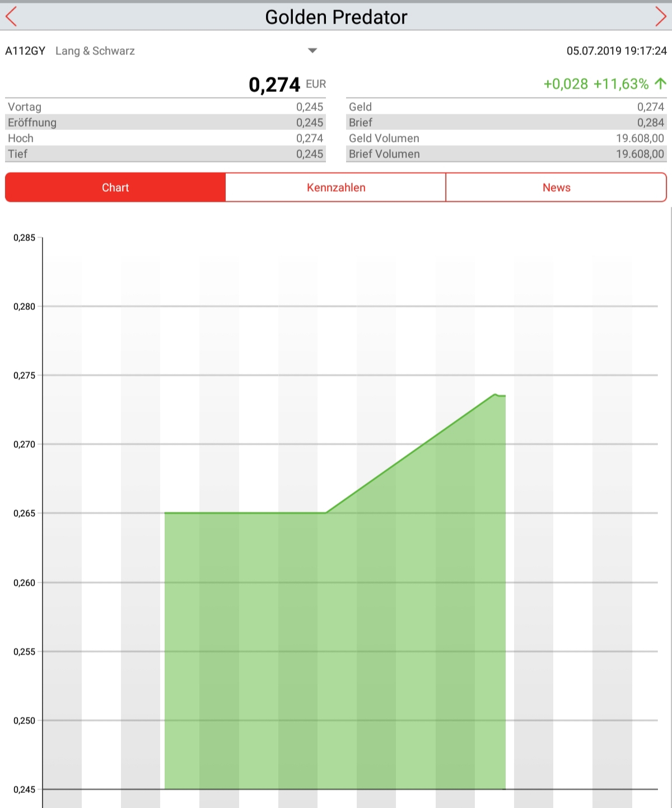The height and width of the screenshot is (808, 672).
Task: Click the Hoch value row
Action: tap(165, 138)
